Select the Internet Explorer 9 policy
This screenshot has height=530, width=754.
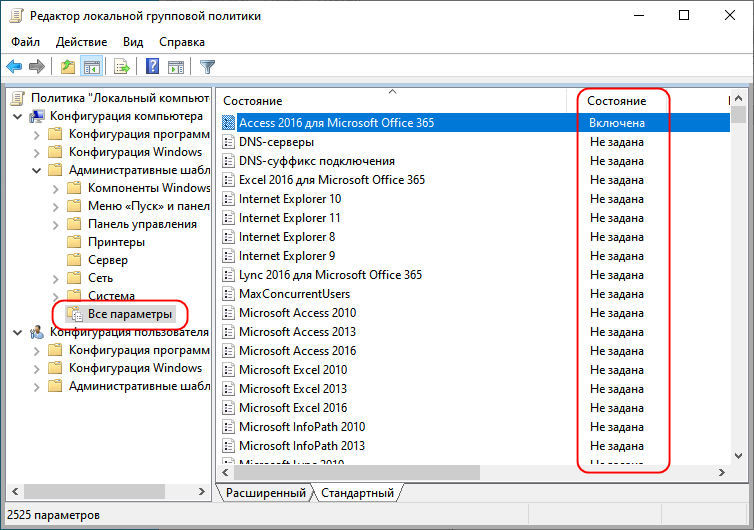(x=287, y=256)
